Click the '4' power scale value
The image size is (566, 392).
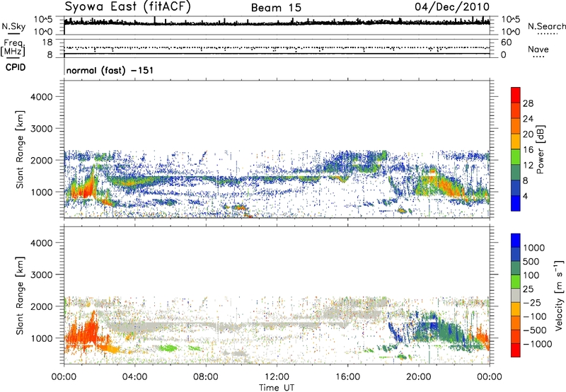tap(525, 197)
